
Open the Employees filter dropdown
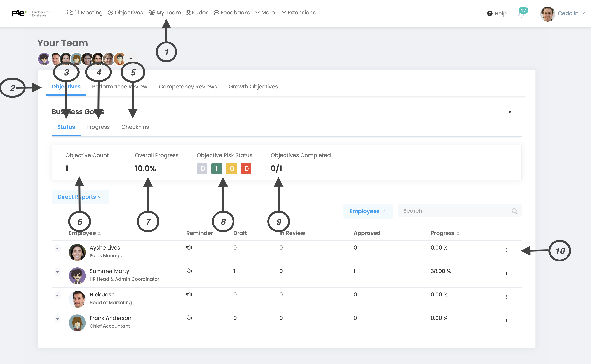point(367,211)
